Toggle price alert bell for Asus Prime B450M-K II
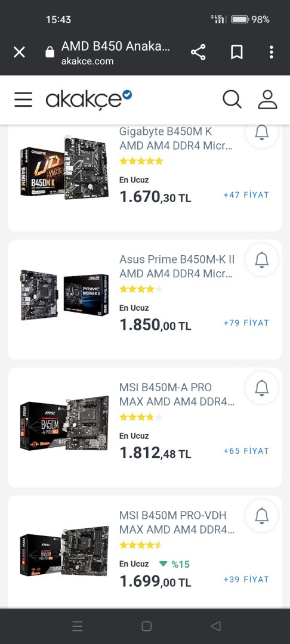 pyautogui.click(x=262, y=260)
